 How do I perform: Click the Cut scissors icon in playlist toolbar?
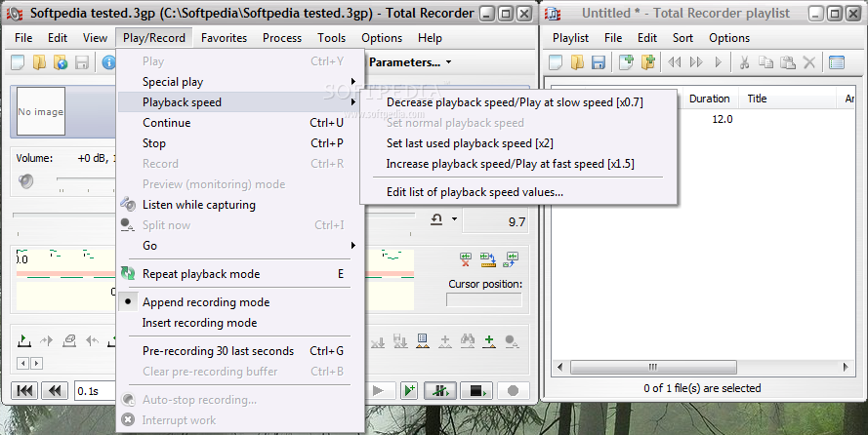[744, 62]
